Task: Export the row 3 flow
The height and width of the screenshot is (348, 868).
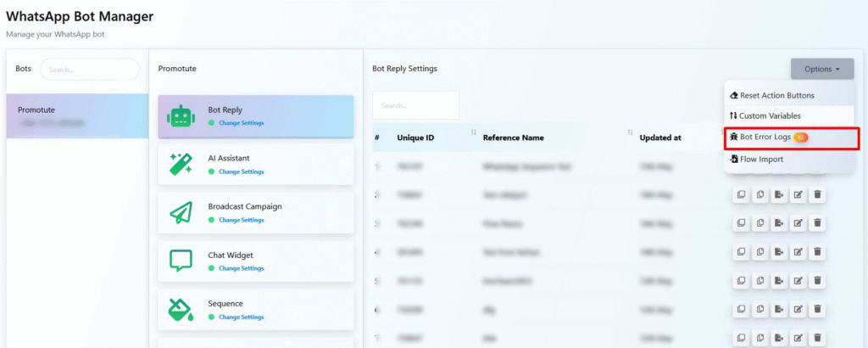Action: coord(779,222)
